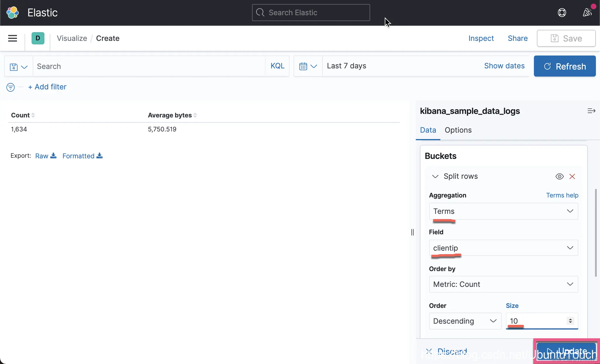Image resolution: width=600 pixels, height=364 pixels.
Task: Select the Data tab
Action: (x=428, y=130)
